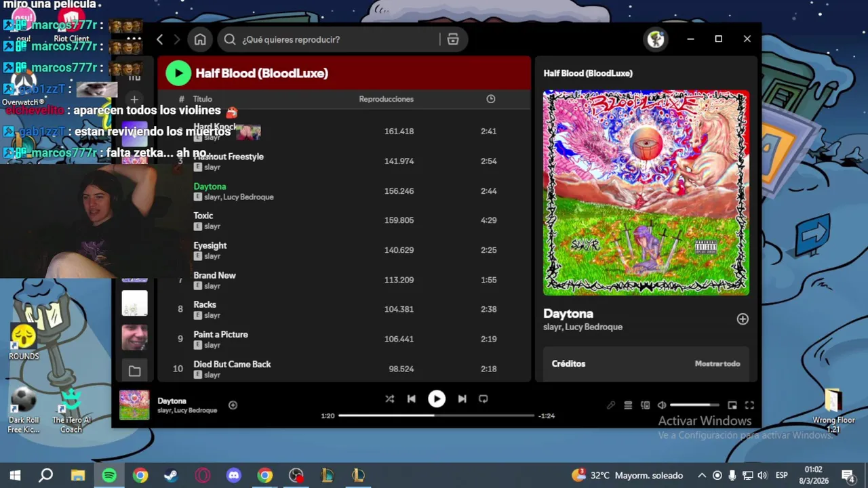
Task: Go back with Spotify's left arrow
Action: point(160,39)
